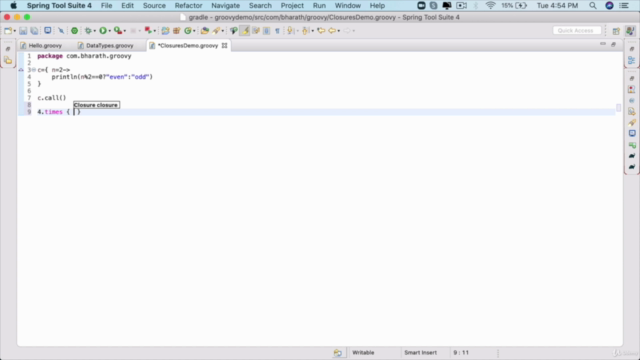The height and width of the screenshot is (360, 640).
Task: Click the Open Type toolbar icon
Action: pyautogui.click(x=165, y=31)
